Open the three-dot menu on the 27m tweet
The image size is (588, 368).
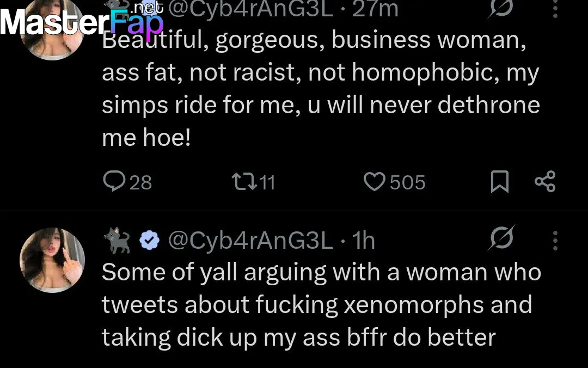555,10
